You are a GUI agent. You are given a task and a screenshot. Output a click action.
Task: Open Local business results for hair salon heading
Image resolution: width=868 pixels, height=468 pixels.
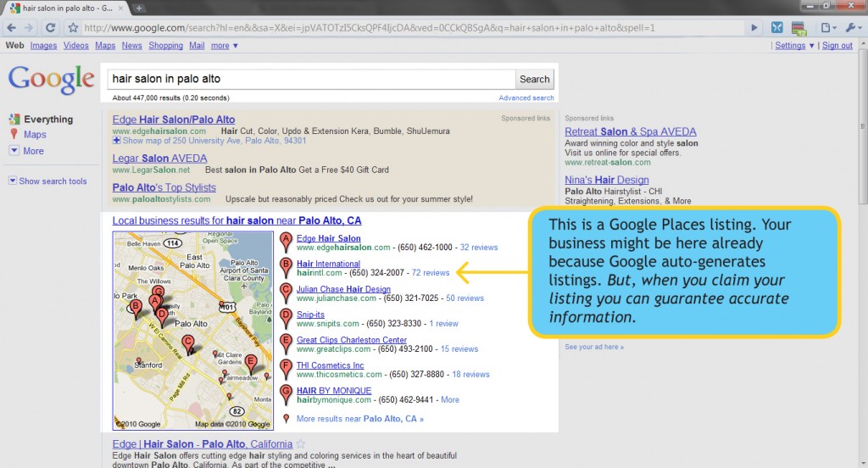coord(237,220)
